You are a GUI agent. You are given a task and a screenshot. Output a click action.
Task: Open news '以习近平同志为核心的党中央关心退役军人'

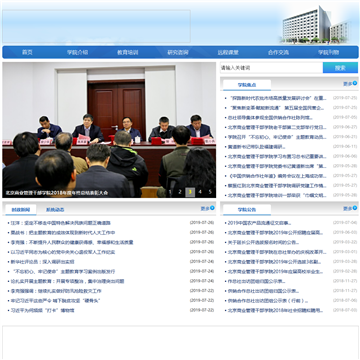(x=63, y=252)
